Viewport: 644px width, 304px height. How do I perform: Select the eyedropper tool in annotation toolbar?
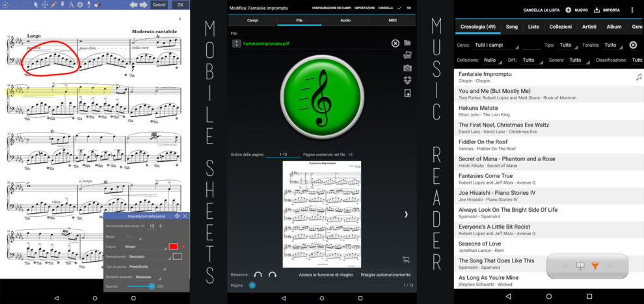point(88,5)
